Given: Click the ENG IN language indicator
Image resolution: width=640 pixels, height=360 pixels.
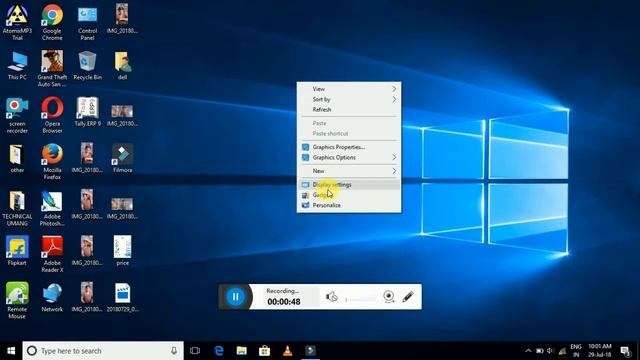Looking at the screenshot, I should (576, 351).
